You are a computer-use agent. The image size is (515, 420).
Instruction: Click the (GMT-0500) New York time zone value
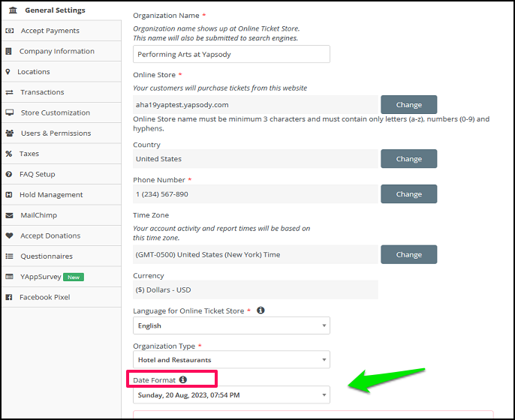255,254
